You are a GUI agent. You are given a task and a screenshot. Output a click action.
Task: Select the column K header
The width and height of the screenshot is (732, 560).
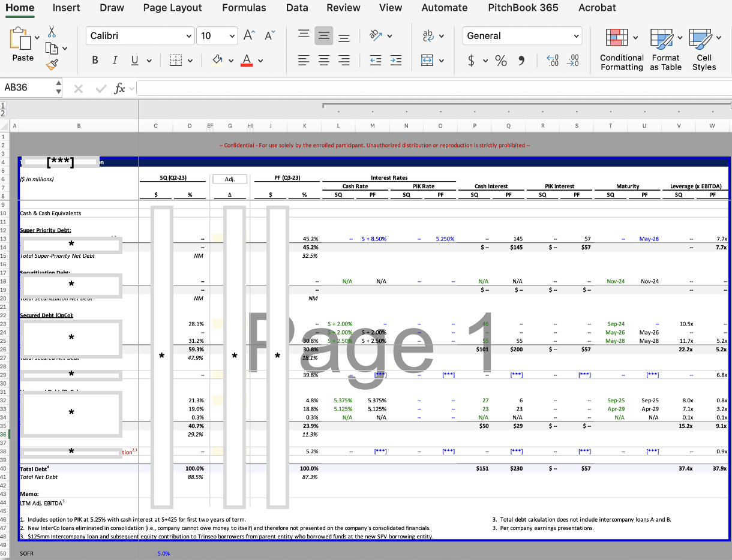[x=304, y=126]
